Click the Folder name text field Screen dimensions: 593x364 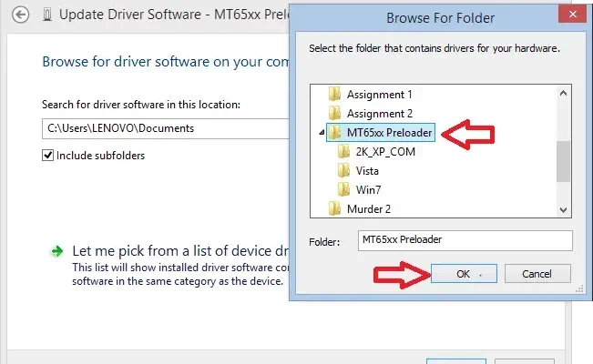click(x=464, y=241)
